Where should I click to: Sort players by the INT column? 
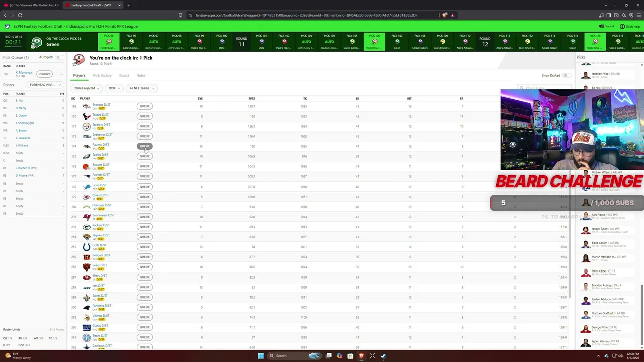[409, 99]
